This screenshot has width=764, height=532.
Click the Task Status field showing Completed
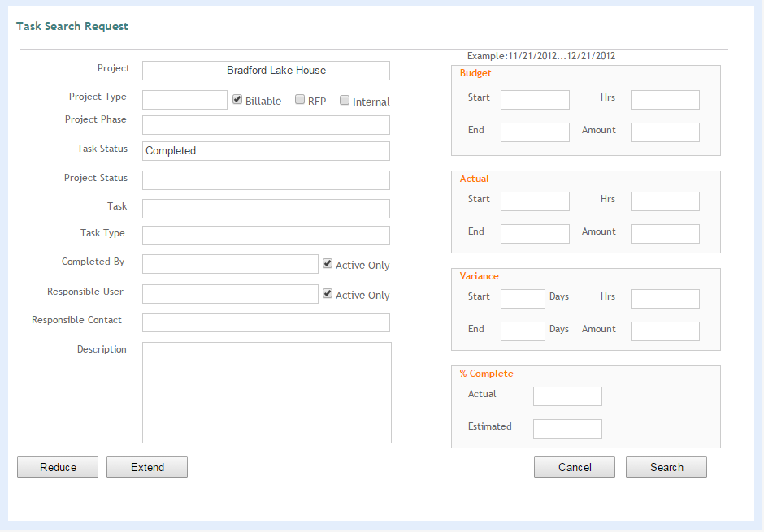(266, 151)
